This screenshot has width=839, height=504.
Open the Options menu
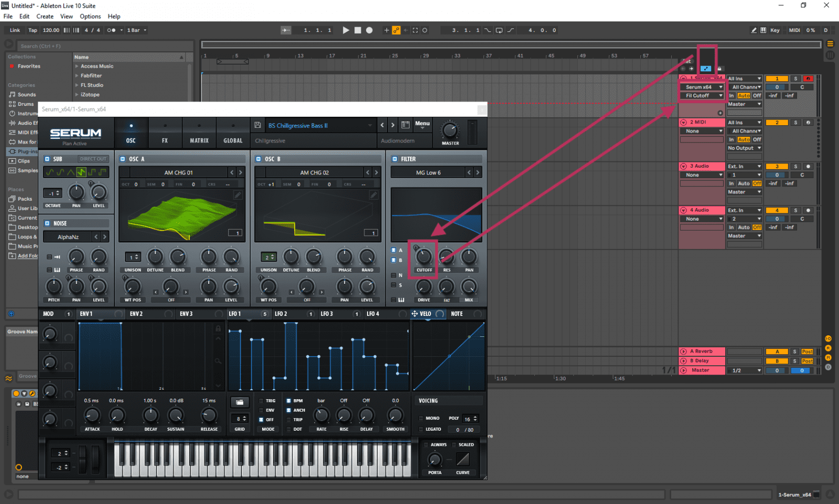click(90, 16)
